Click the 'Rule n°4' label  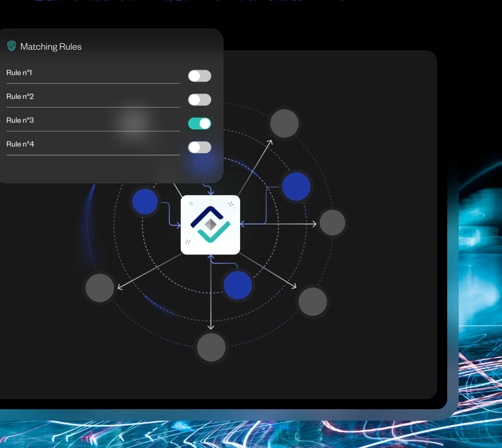20,144
